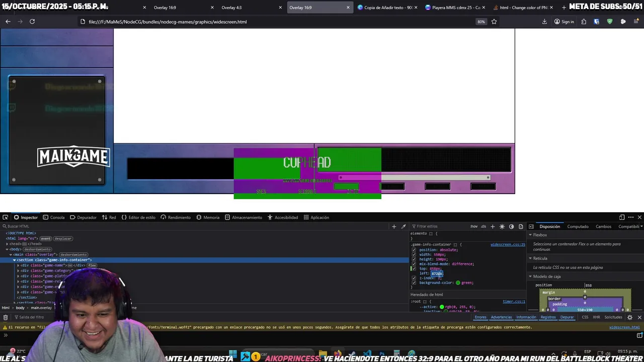The image size is (644, 362).
Task: Open a new browser tab with plus
Action: tap(563, 8)
